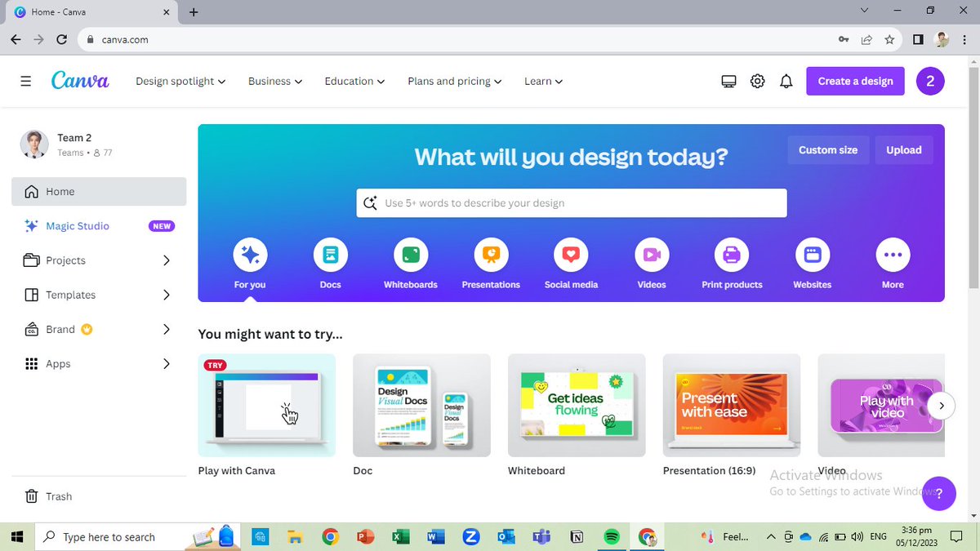The width and height of the screenshot is (980, 551).
Task: Select the For you category icon
Action: [250, 256]
